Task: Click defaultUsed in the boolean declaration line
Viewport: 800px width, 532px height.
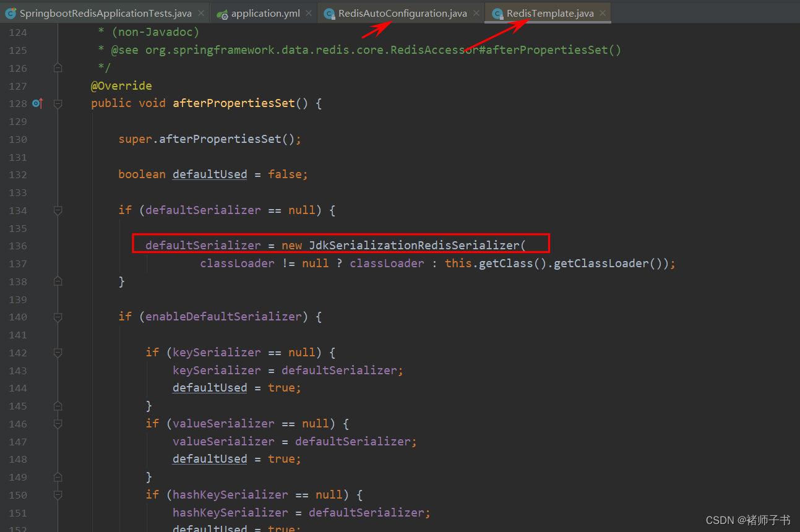Action: point(210,174)
